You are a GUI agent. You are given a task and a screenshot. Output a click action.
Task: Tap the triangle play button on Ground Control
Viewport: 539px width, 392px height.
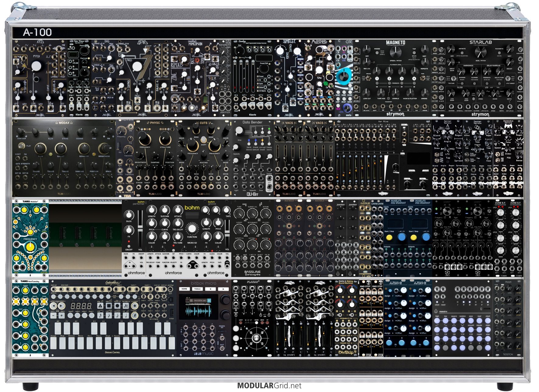coord(100,306)
